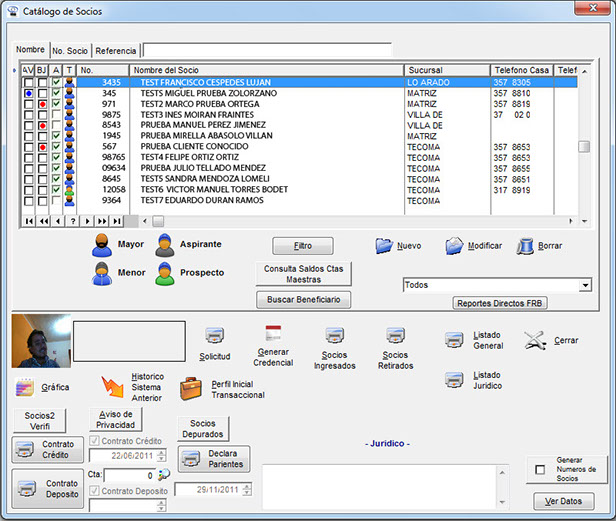This screenshot has height=521, width=616.
Task: Open the Gráfica chart icon
Action: 25,386
